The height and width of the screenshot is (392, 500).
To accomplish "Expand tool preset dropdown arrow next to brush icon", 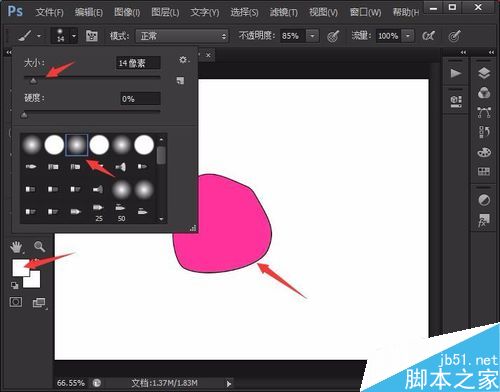I will [x=39, y=36].
